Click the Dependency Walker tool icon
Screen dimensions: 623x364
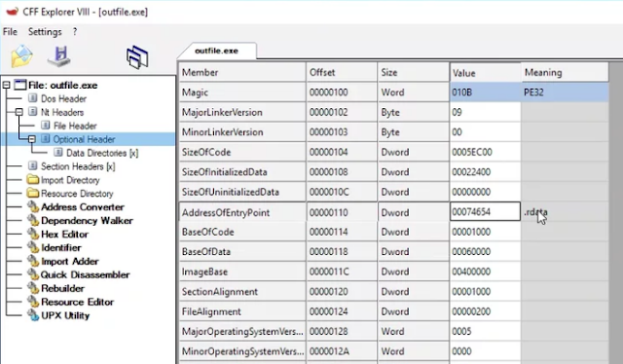click(x=33, y=220)
